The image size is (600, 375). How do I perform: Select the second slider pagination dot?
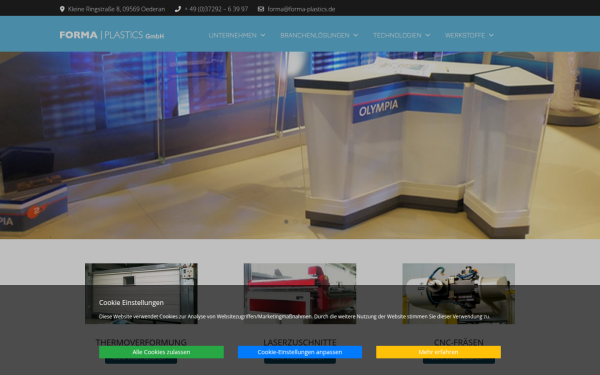click(x=295, y=222)
